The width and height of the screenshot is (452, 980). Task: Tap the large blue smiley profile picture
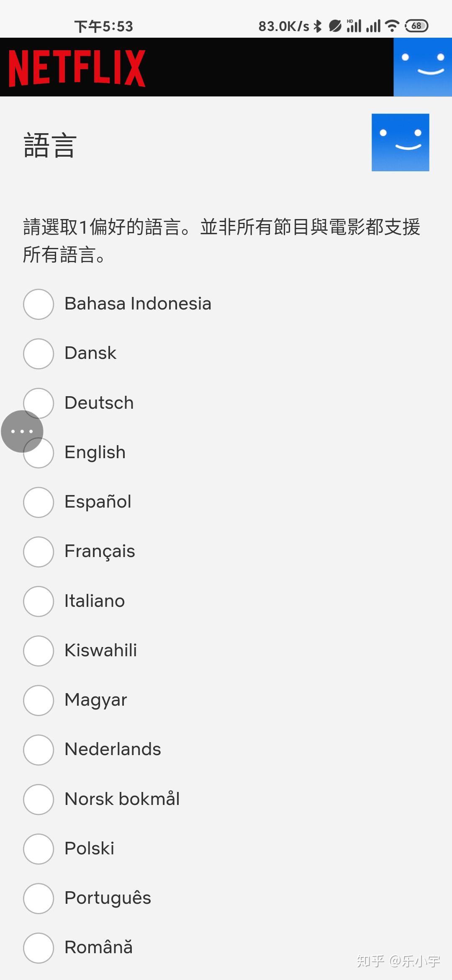400,142
